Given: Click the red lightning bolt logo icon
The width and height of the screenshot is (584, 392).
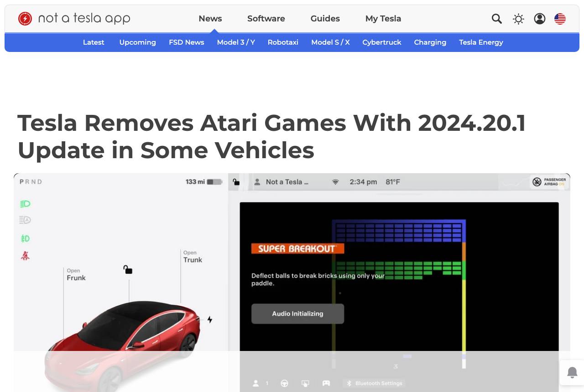Looking at the screenshot, I should click(25, 19).
